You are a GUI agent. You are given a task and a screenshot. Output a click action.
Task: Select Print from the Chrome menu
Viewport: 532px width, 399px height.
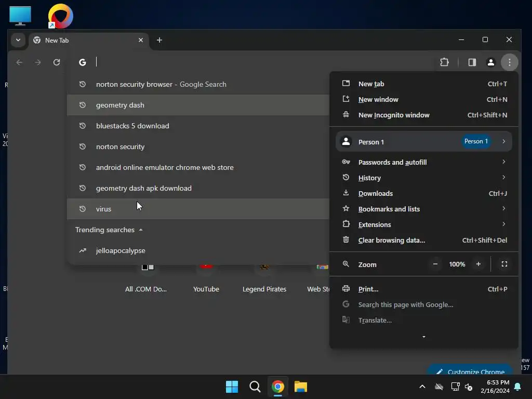point(424,289)
